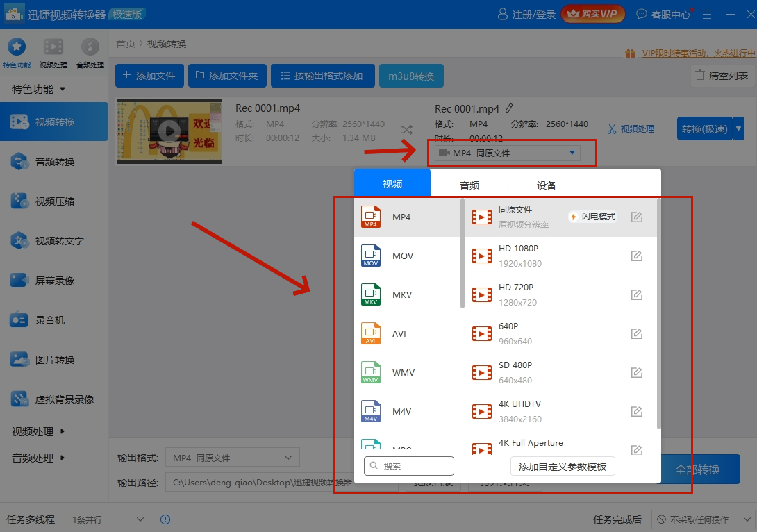This screenshot has width=757, height=532.
Task: Choose the AVI format icon
Action: pos(371,333)
